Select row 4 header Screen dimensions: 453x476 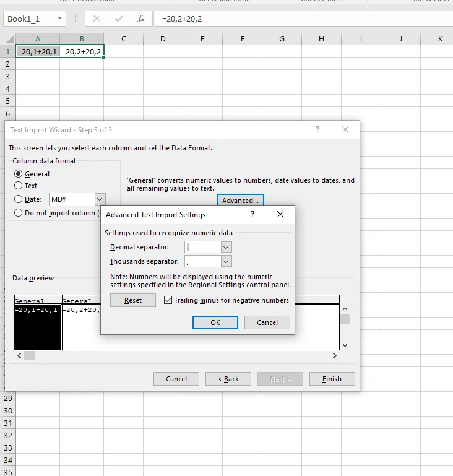[x=8, y=89]
